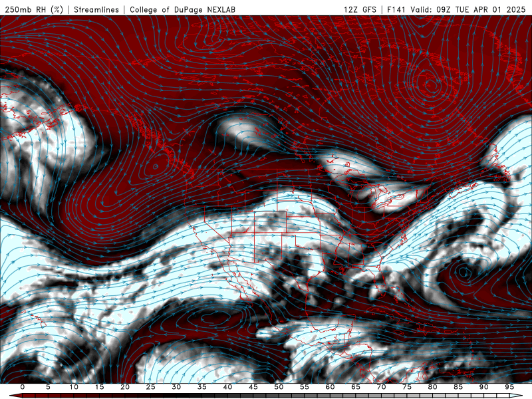Click the 30 value on the color scale
The height and width of the screenshot is (399, 532).
click(176, 387)
